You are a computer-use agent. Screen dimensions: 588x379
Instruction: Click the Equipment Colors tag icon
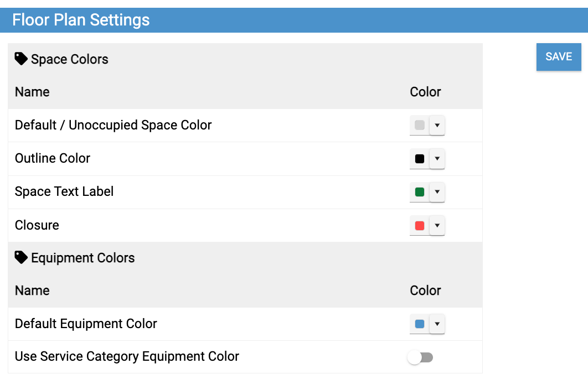(x=21, y=257)
